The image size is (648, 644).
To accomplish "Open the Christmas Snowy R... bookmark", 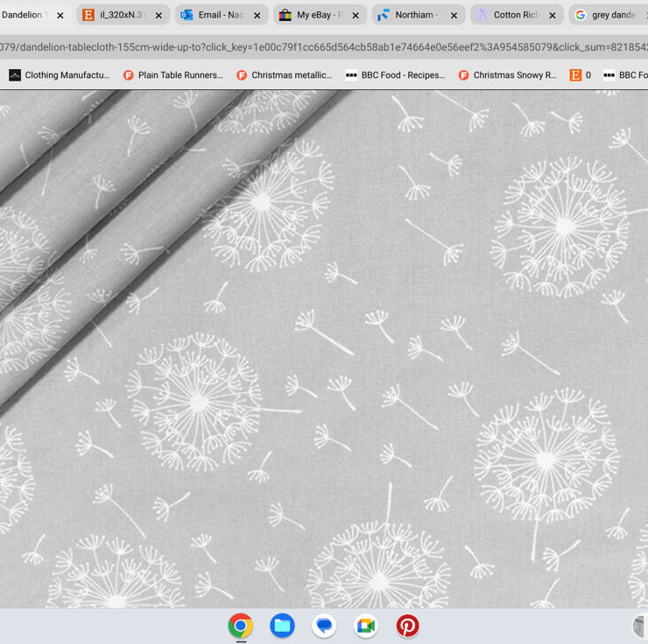I will (508, 75).
